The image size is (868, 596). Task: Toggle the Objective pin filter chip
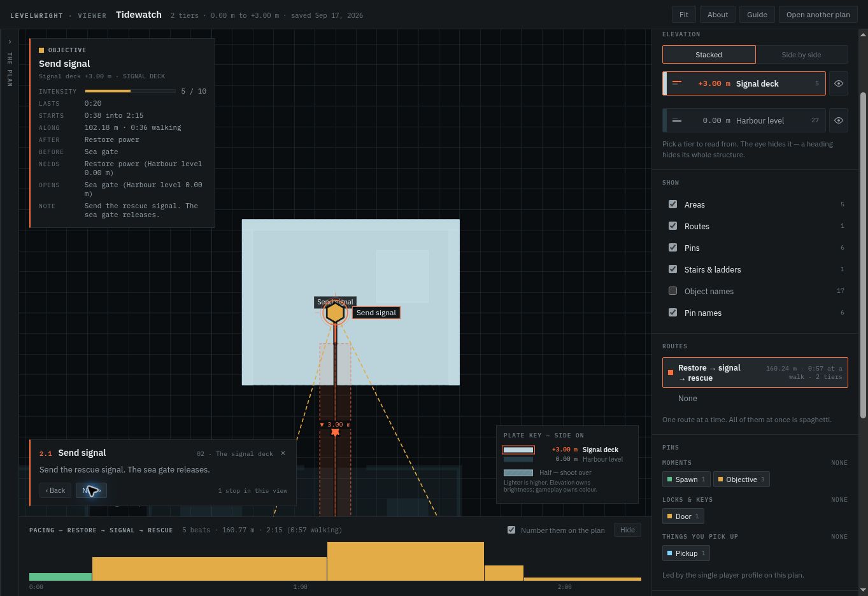pyautogui.click(x=741, y=479)
